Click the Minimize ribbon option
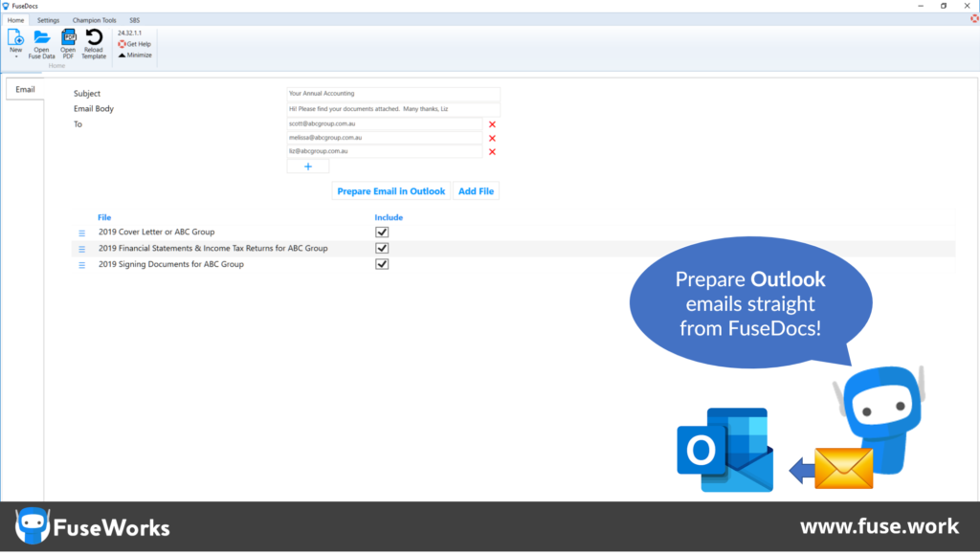 click(134, 55)
